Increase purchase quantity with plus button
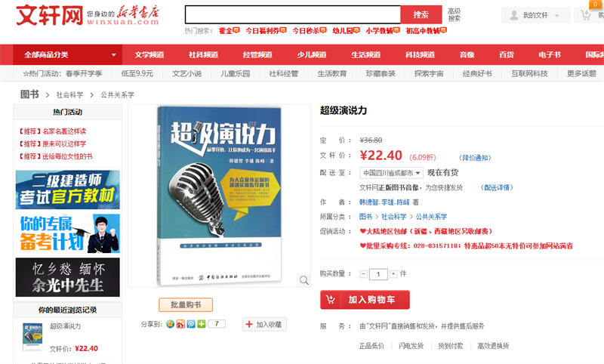Image resolution: width=604 pixels, height=364 pixels. (393, 274)
